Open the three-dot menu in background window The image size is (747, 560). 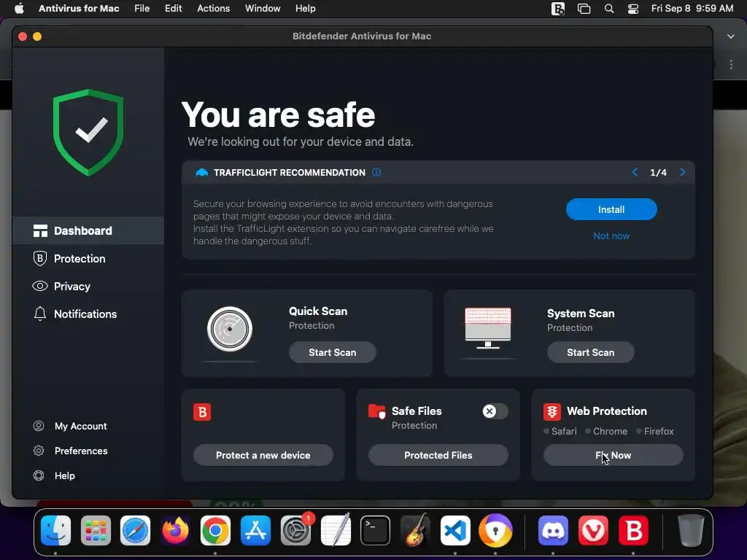(x=731, y=64)
